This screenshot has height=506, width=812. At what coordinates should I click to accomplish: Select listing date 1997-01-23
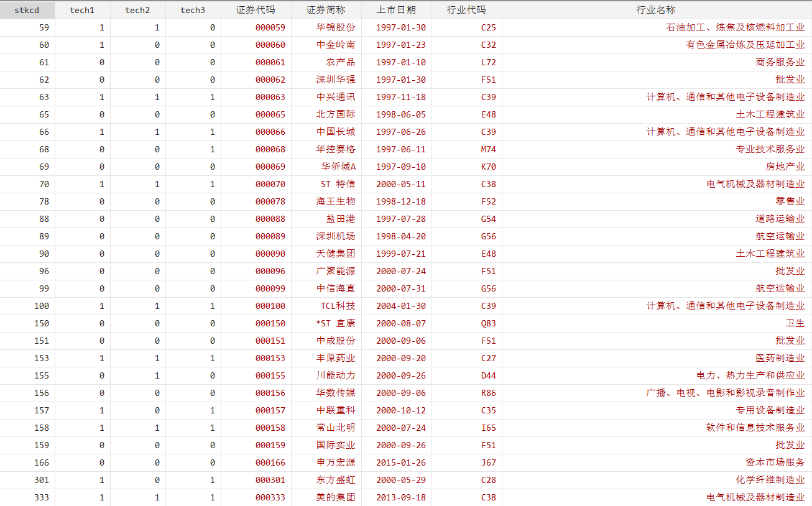401,45
